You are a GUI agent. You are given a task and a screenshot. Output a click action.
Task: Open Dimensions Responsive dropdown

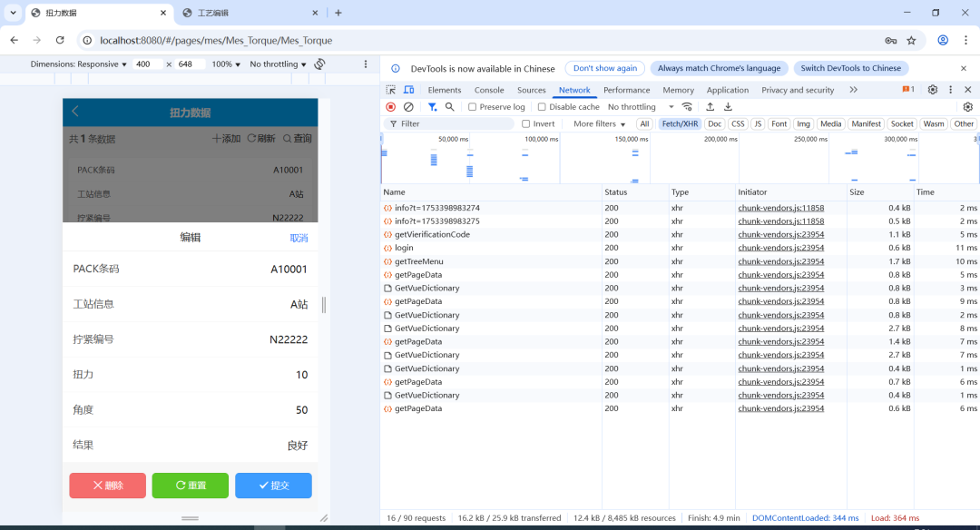pyautogui.click(x=79, y=64)
